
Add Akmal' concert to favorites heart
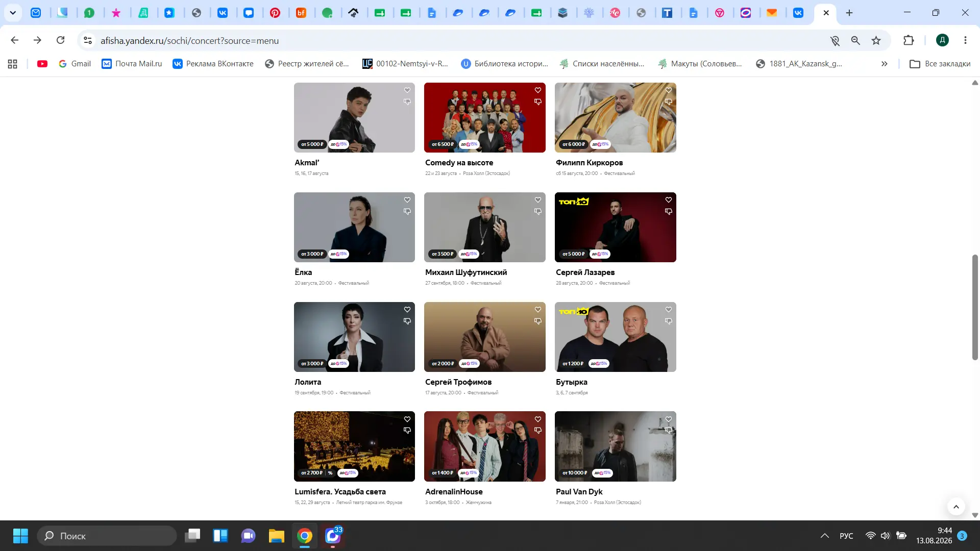407,90
